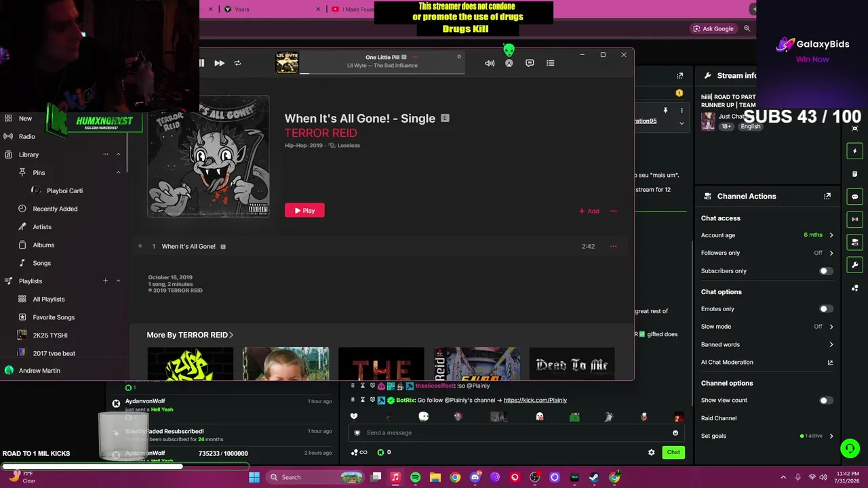Image resolution: width=868 pixels, height=488 pixels.
Task: Expand Set goals option chevron
Action: click(831, 436)
